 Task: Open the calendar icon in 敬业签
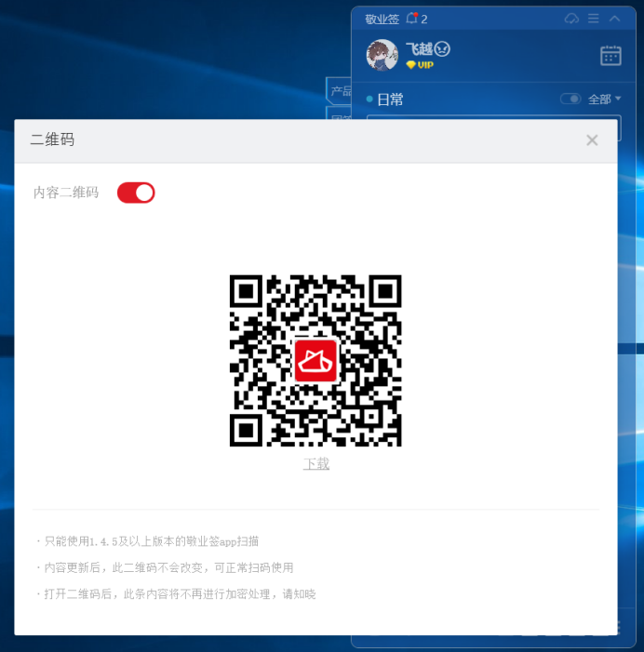610,55
